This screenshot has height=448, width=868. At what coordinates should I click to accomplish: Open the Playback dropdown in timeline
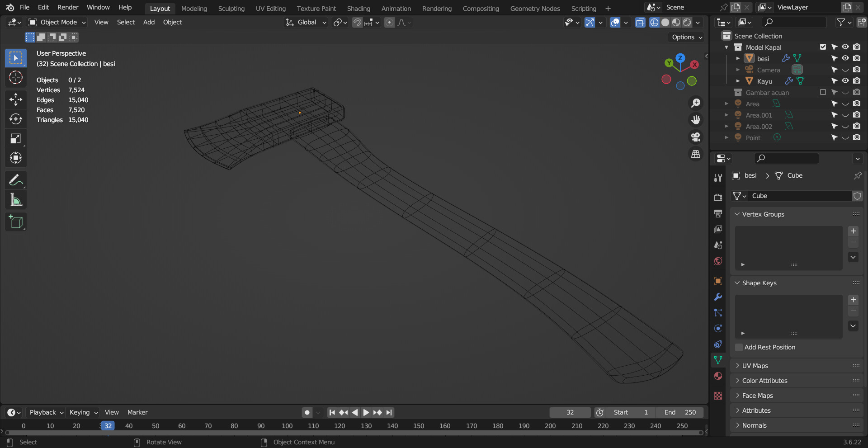[46, 412]
